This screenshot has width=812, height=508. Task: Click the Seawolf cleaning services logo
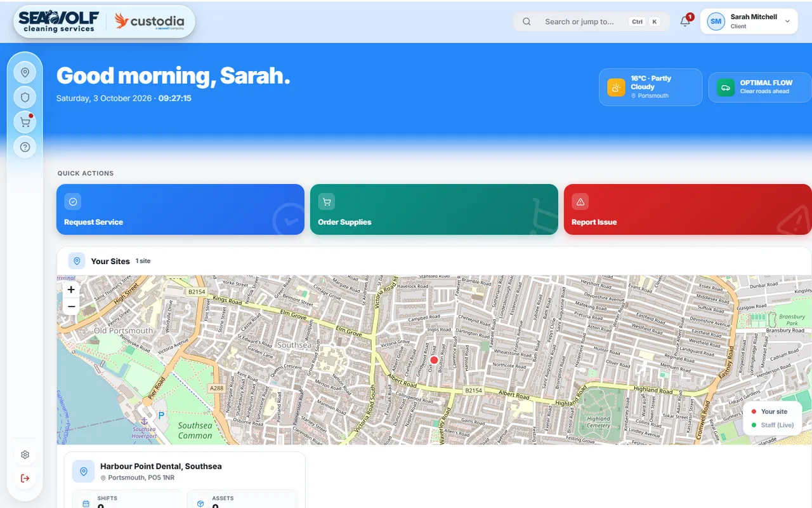pos(60,21)
